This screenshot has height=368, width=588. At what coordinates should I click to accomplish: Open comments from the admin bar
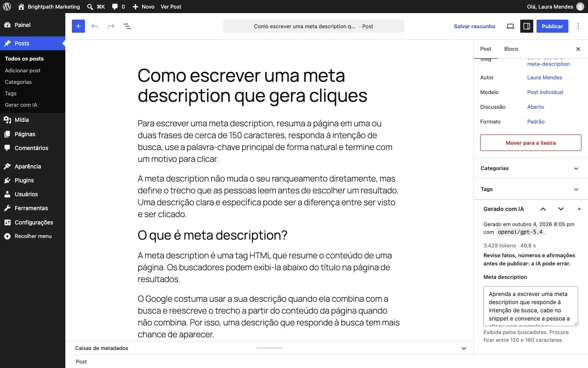[x=118, y=7]
